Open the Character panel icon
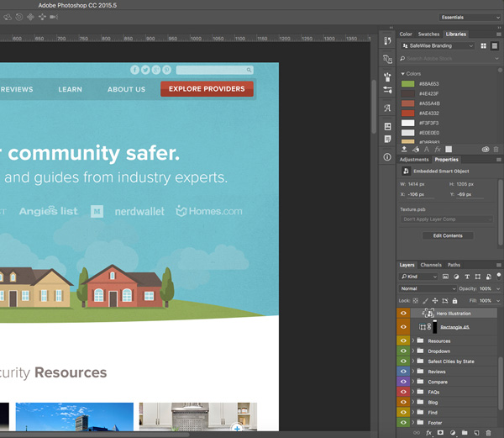Image resolution: width=504 pixels, height=438 pixels. coord(387,108)
